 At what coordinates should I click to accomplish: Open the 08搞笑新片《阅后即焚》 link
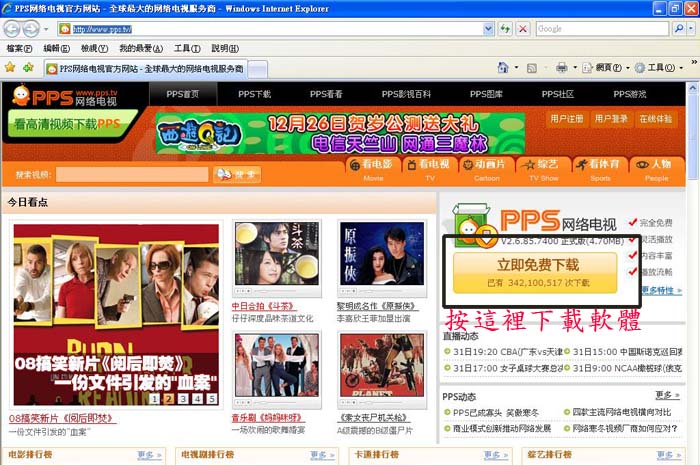click(62, 418)
